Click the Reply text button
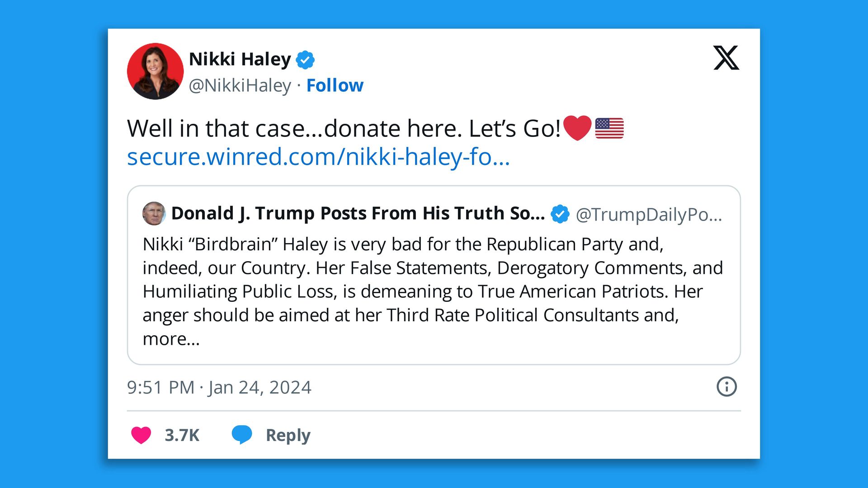 coord(288,435)
